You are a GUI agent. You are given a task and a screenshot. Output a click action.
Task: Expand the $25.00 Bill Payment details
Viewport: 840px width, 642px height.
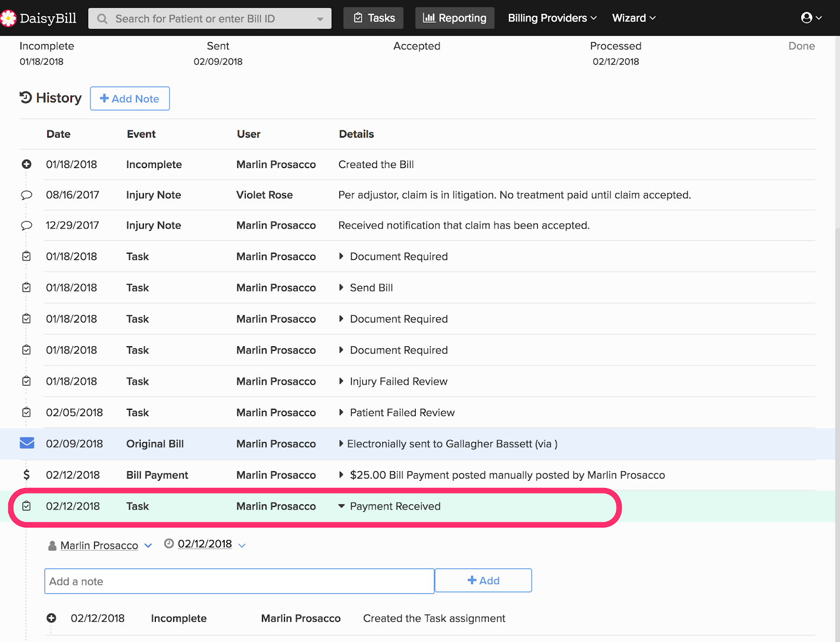341,475
